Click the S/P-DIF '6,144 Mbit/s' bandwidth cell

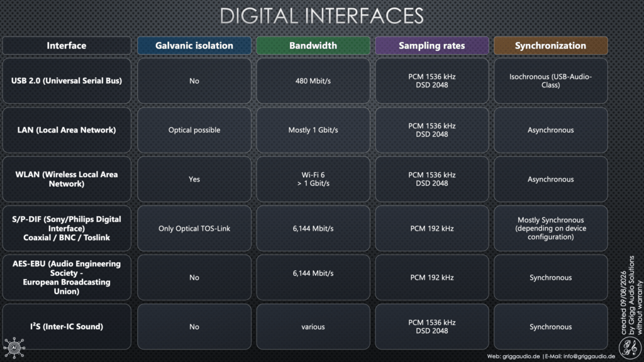313,228
